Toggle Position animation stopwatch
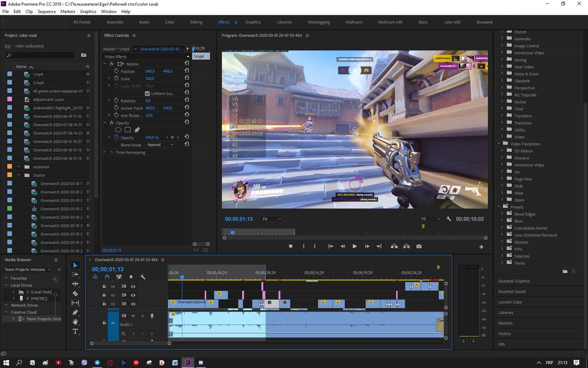 tap(116, 71)
